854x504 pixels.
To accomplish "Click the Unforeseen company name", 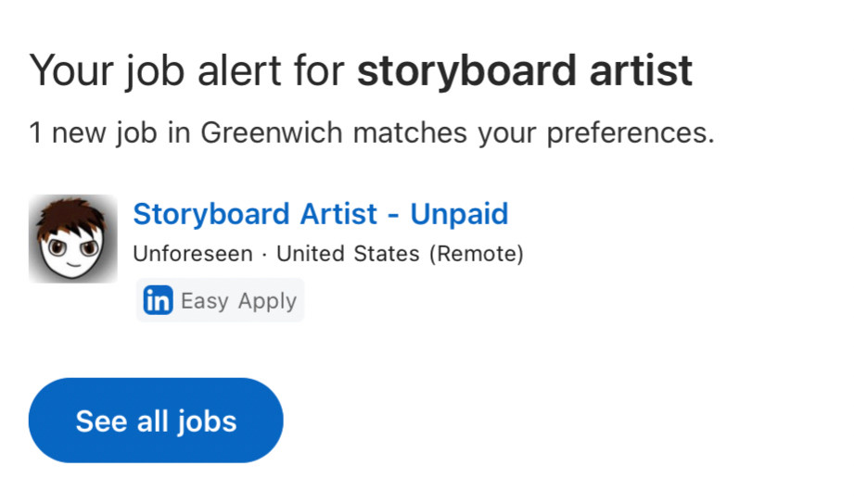I will click(x=193, y=254).
